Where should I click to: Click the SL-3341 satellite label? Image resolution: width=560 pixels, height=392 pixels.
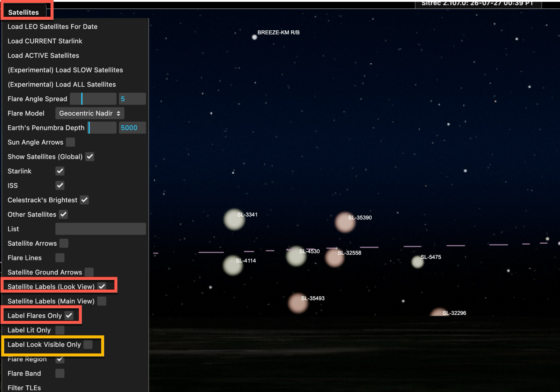247,215
